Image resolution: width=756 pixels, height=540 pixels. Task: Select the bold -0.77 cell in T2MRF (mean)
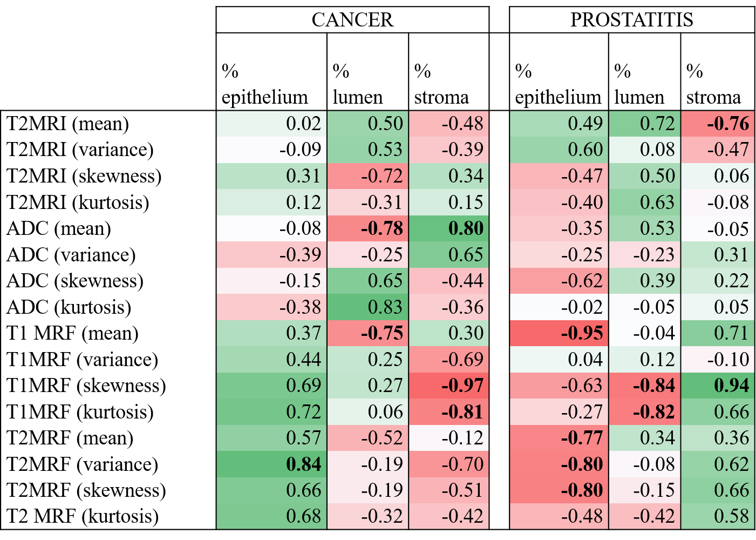pyautogui.click(x=582, y=438)
